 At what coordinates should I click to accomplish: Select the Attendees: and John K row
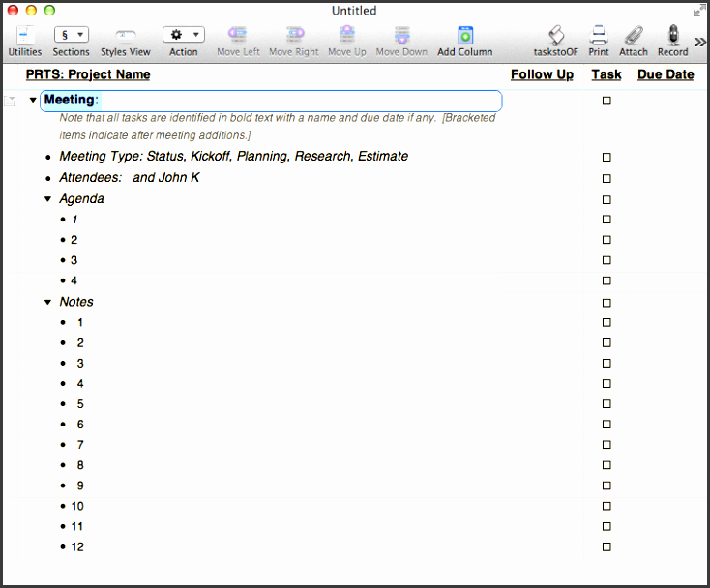129,177
